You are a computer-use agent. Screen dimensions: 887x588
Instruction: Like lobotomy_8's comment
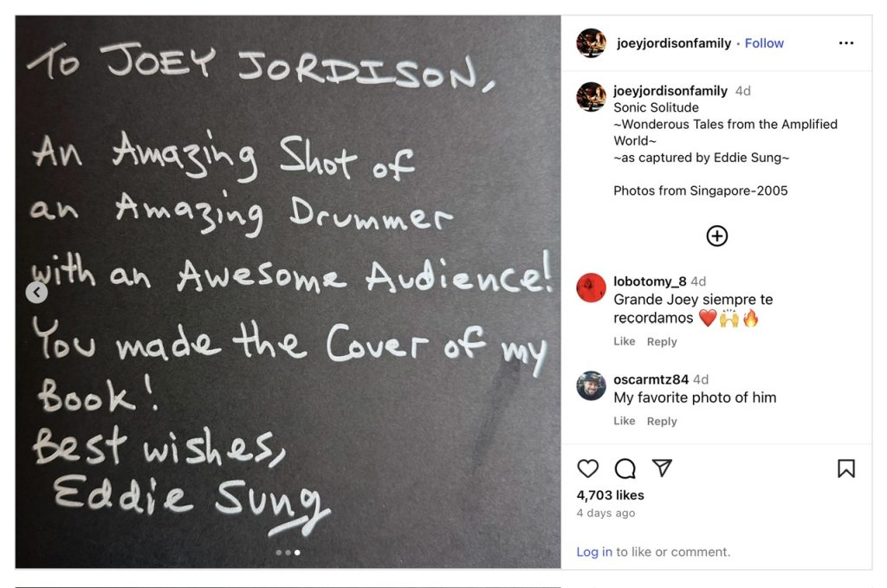click(624, 341)
